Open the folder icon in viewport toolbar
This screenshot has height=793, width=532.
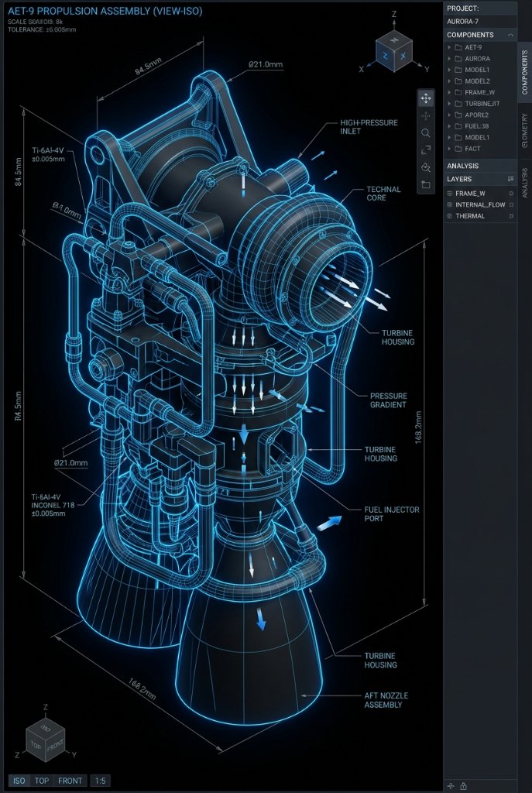(x=425, y=184)
